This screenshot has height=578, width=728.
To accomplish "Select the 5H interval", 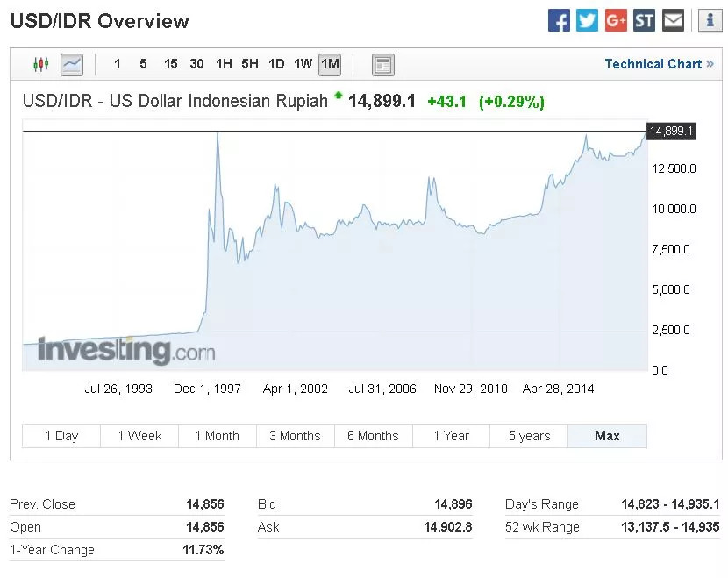I will tap(250, 64).
